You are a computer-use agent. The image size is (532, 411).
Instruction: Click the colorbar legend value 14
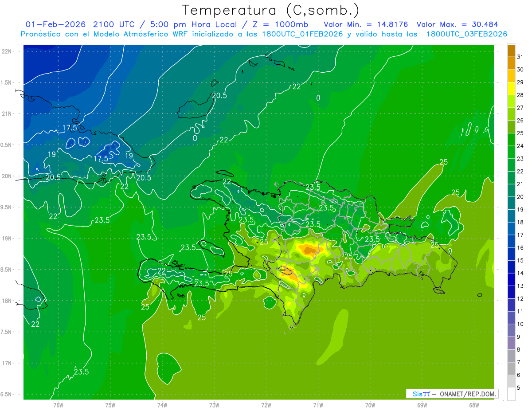coord(520,273)
